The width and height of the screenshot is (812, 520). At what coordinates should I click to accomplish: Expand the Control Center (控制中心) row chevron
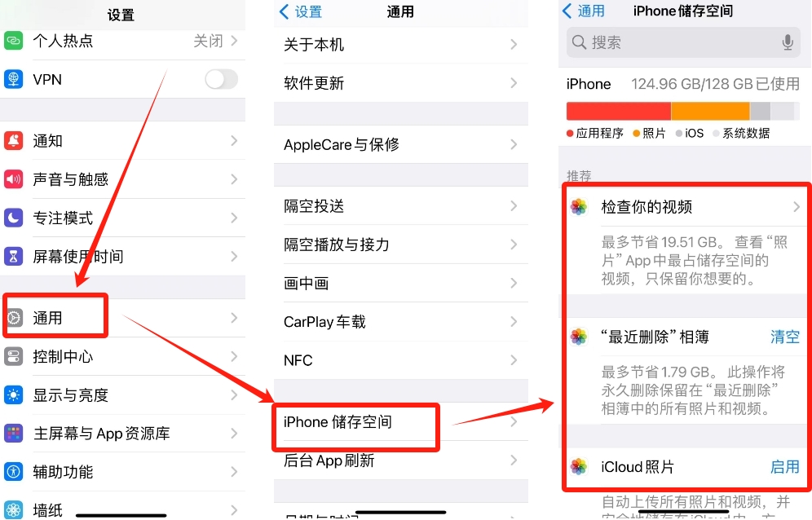[x=234, y=356]
